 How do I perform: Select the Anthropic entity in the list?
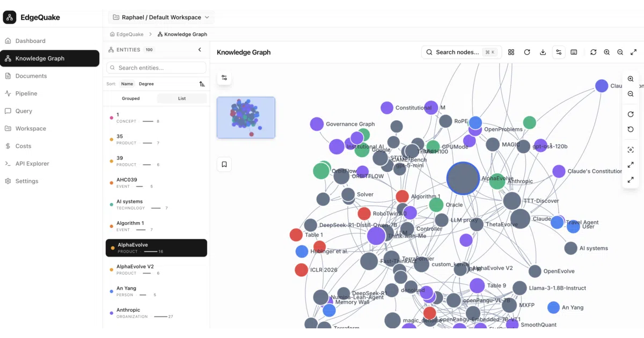point(156,313)
